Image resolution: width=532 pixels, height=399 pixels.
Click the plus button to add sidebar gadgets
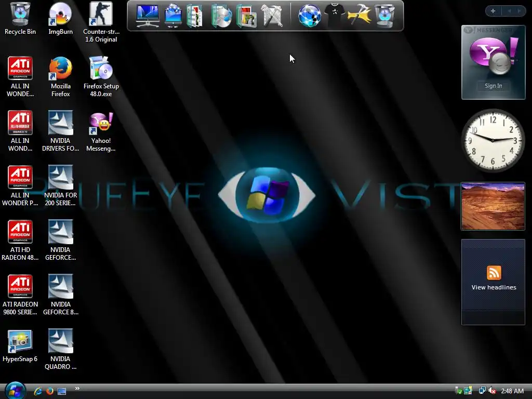coord(493,11)
